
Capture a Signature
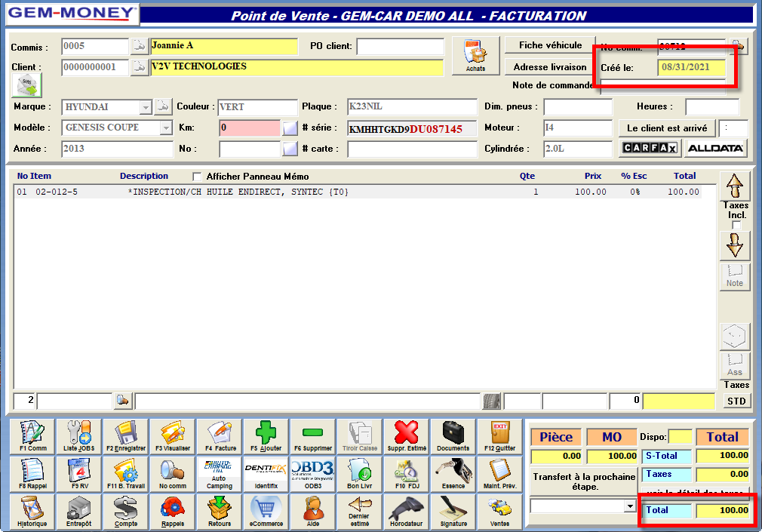click(x=453, y=512)
